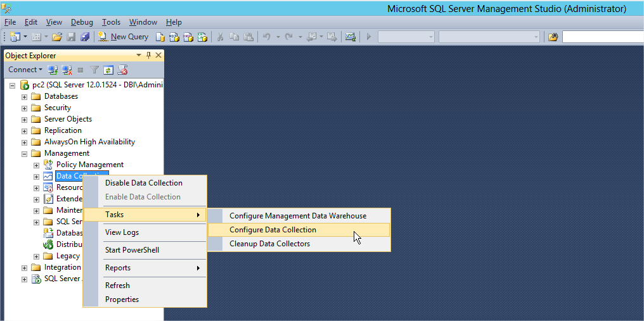The width and height of the screenshot is (644, 321).
Task: Open the New Project dropdown arrow
Action: pyautogui.click(x=25, y=37)
